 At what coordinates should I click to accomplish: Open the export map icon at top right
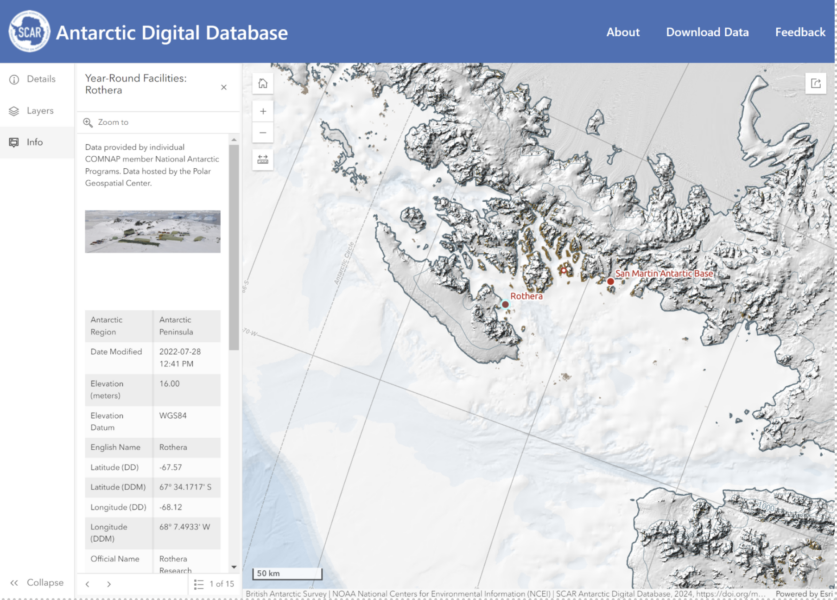pos(815,84)
